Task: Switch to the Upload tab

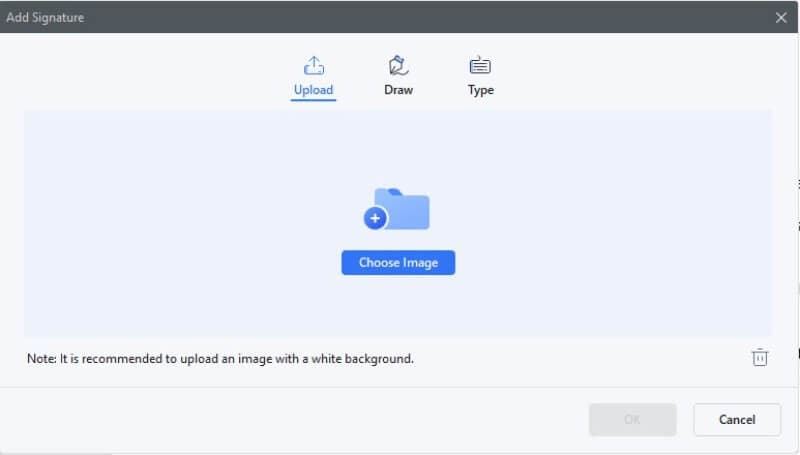Action: pyautogui.click(x=313, y=77)
